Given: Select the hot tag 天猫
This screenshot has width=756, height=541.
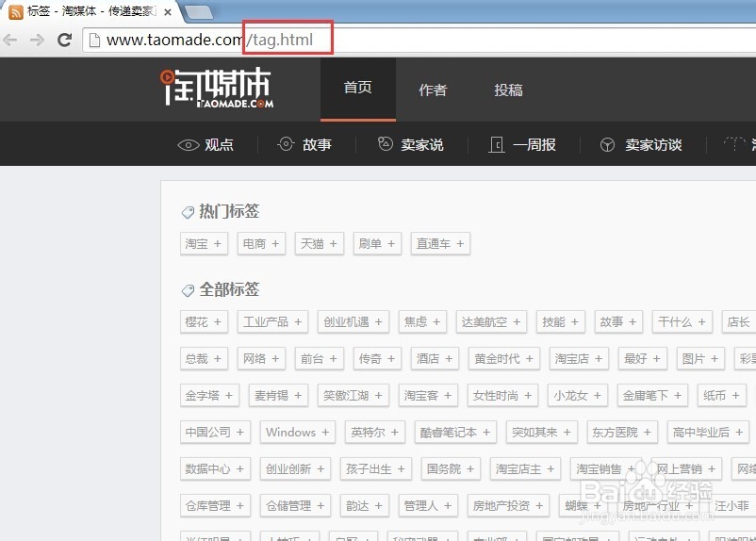Looking at the screenshot, I should point(320,243).
